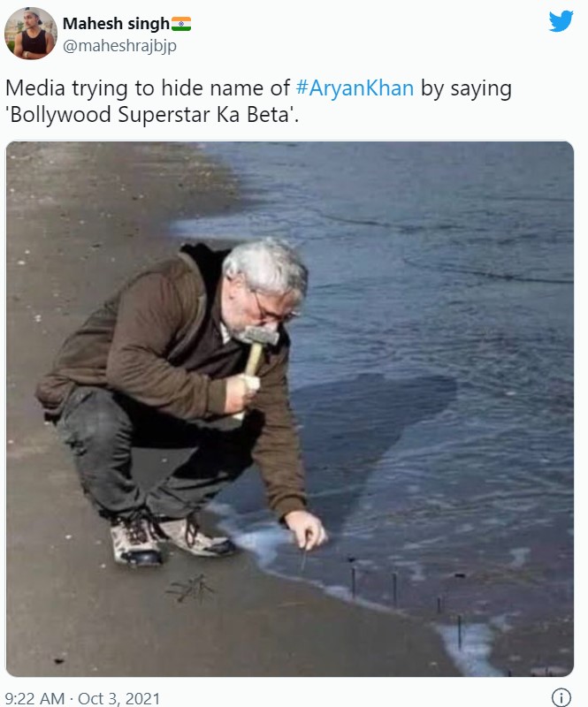Click the Oct 3, 2021 date
The height and width of the screenshot is (707, 588).
pyautogui.click(x=119, y=698)
